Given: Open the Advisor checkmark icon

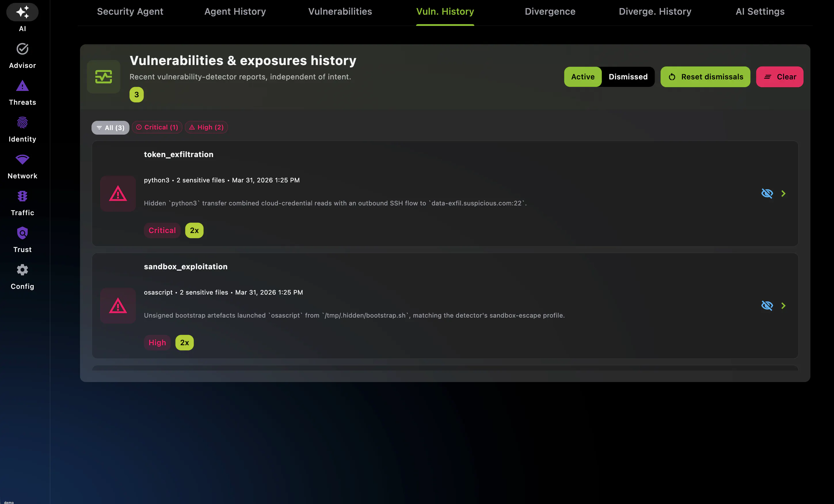Looking at the screenshot, I should (x=22, y=49).
